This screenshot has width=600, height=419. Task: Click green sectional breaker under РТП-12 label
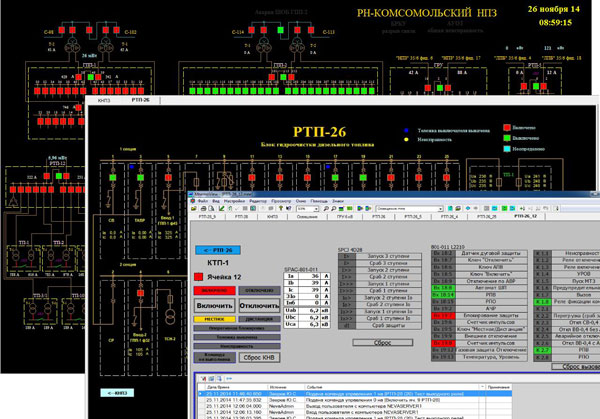pos(59,176)
